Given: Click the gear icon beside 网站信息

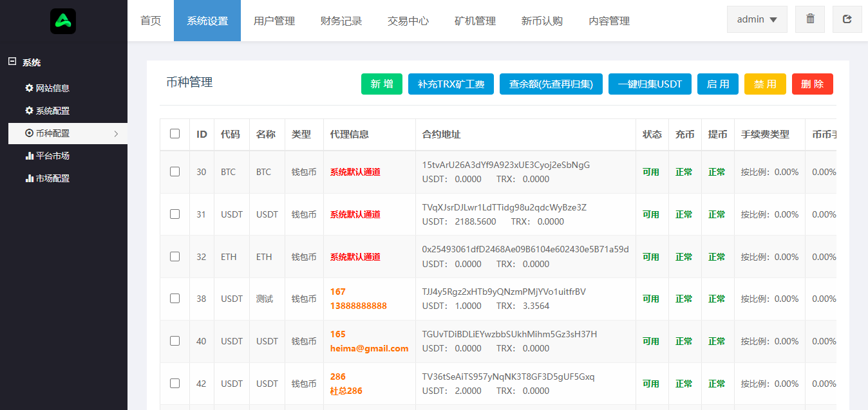Looking at the screenshot, I should [x=29, y=88].
